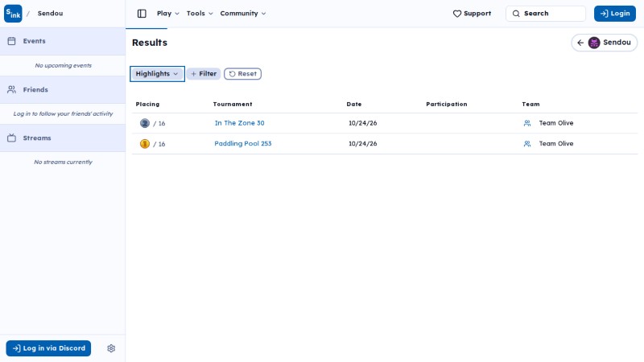Click the Placing column header
644x362 pixels.
pyautogui.click(x=147, y=105)
